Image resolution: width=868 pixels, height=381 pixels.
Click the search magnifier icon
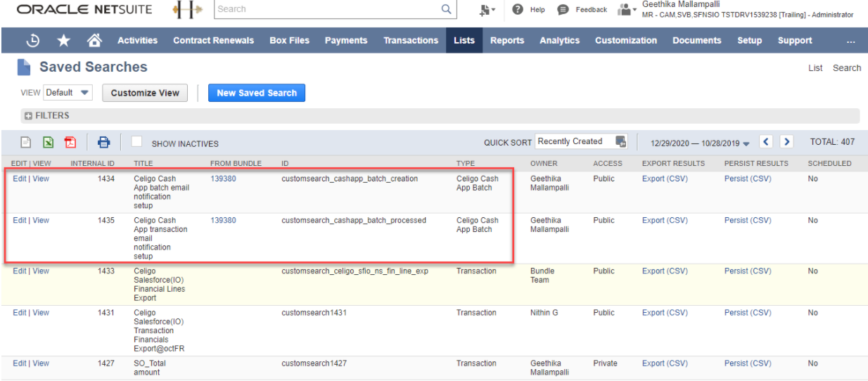446,9
